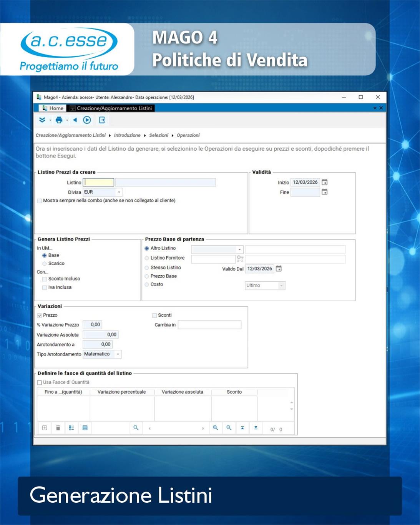The image size is (420, 525).
Task: Open the Divisa EUR dropdown
Action: (119, 192)
